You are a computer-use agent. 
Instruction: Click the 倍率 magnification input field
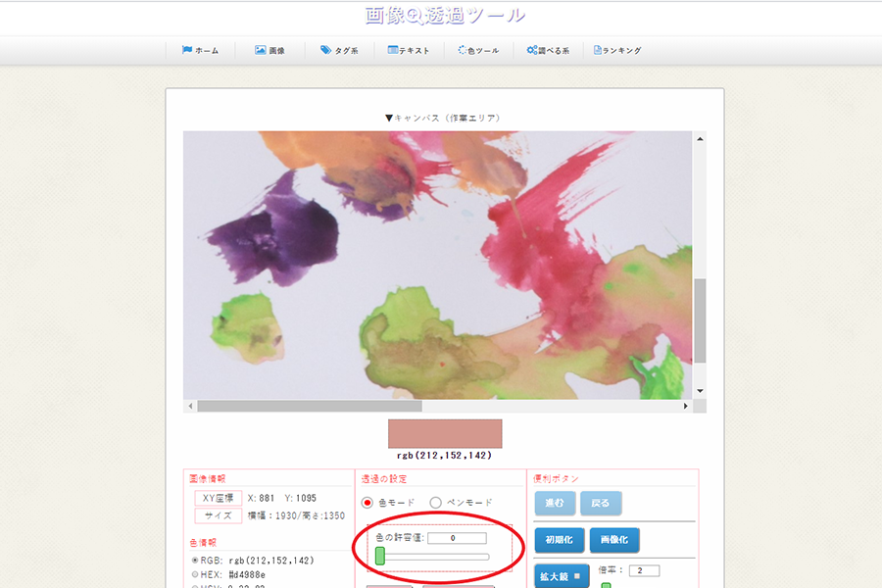click(x=644, y=570)
